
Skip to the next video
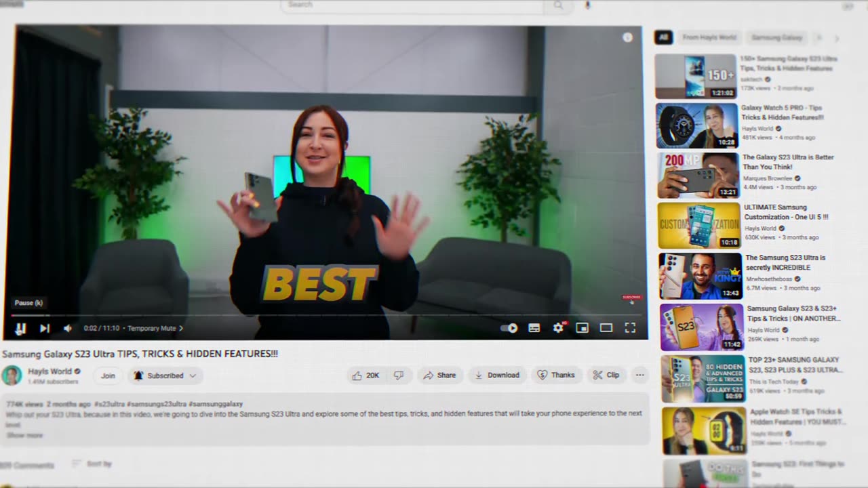point(44,329)
